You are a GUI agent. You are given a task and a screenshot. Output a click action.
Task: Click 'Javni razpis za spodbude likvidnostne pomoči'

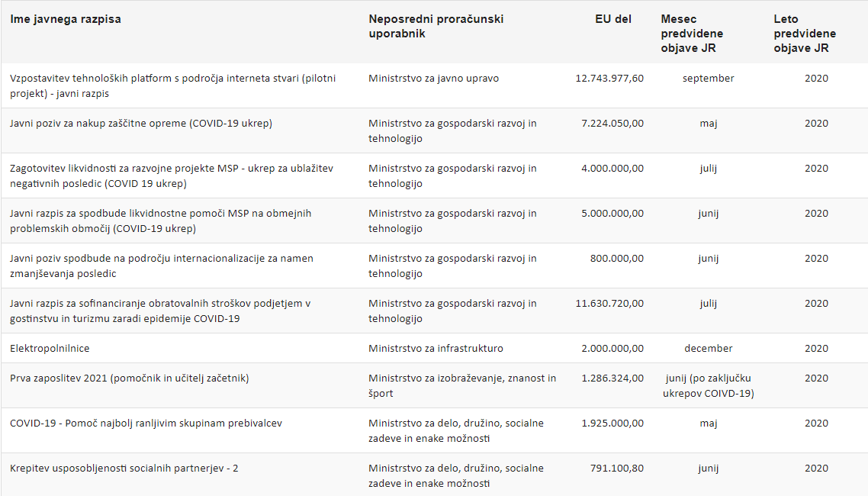coord(160,221)
